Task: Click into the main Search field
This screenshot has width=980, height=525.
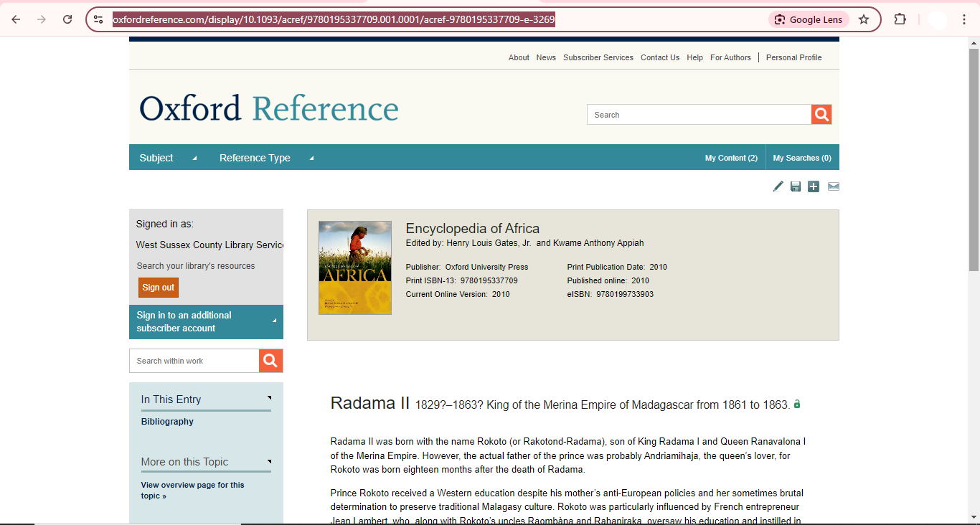Action: (x=699, y=115)
